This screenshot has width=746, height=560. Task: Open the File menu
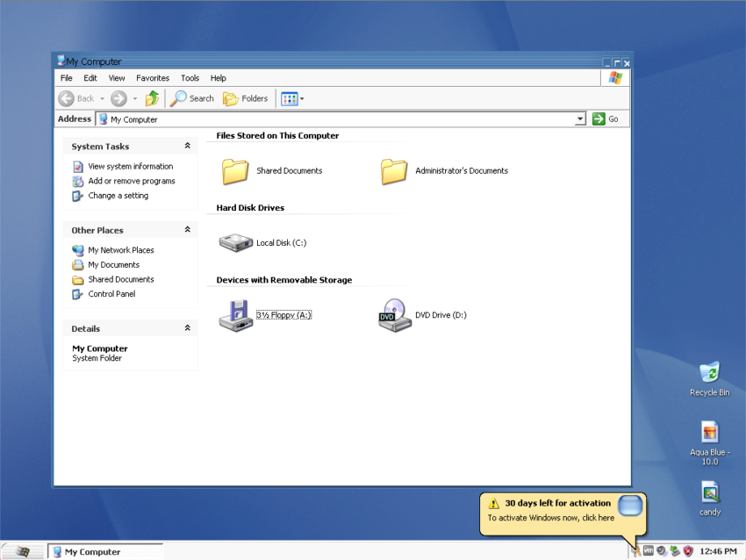coord(66,78)
